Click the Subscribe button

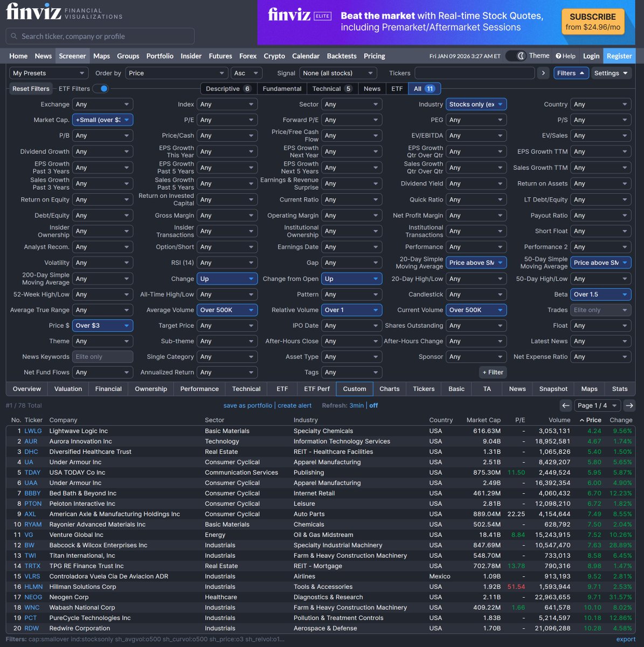click(x=593, y=22)
